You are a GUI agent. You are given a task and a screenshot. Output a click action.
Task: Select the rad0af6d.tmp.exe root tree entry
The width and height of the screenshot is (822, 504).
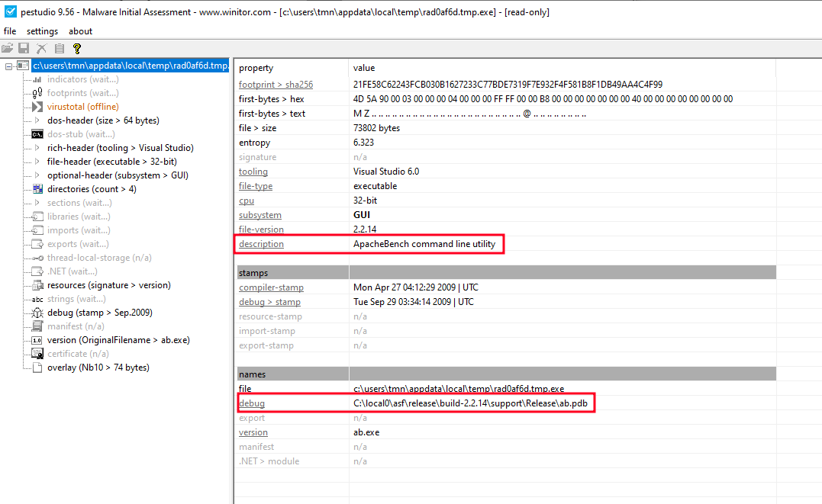130,66
